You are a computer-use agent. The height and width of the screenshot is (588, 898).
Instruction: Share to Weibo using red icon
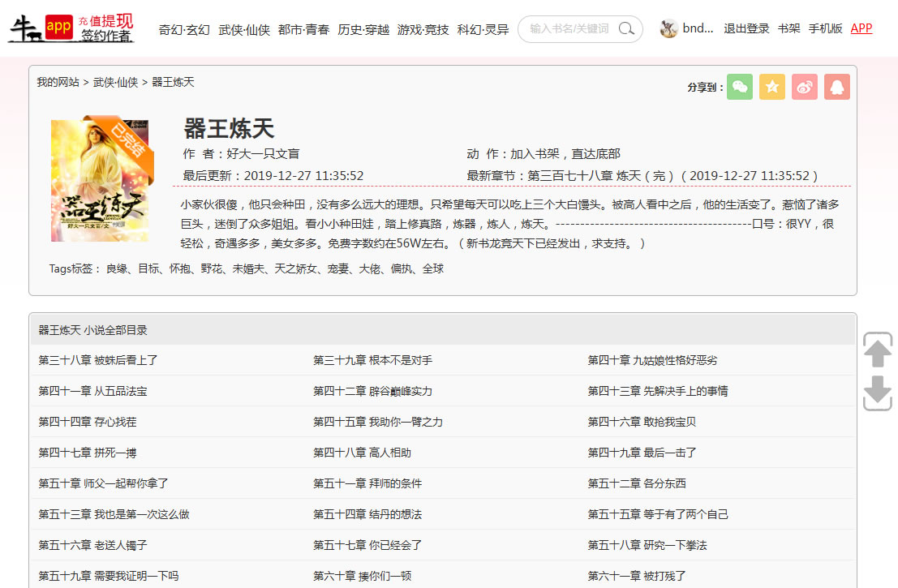pos(805,87)
